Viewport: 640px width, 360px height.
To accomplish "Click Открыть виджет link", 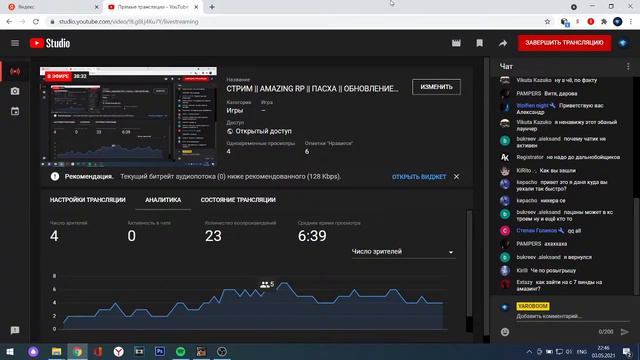I will tap(419, 177).
